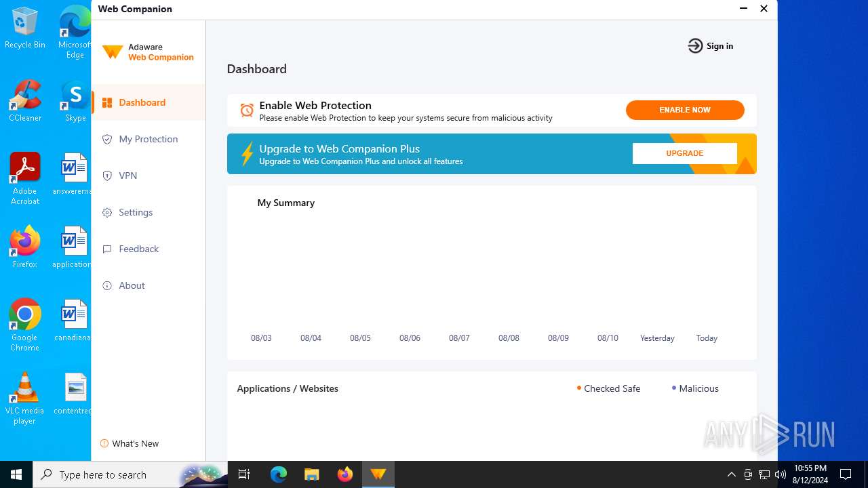Click the taskbar clock showing 10:55 PM
The height and width of the screenshot is (488, 868).
pyautogui.click(x=810, y=474)
